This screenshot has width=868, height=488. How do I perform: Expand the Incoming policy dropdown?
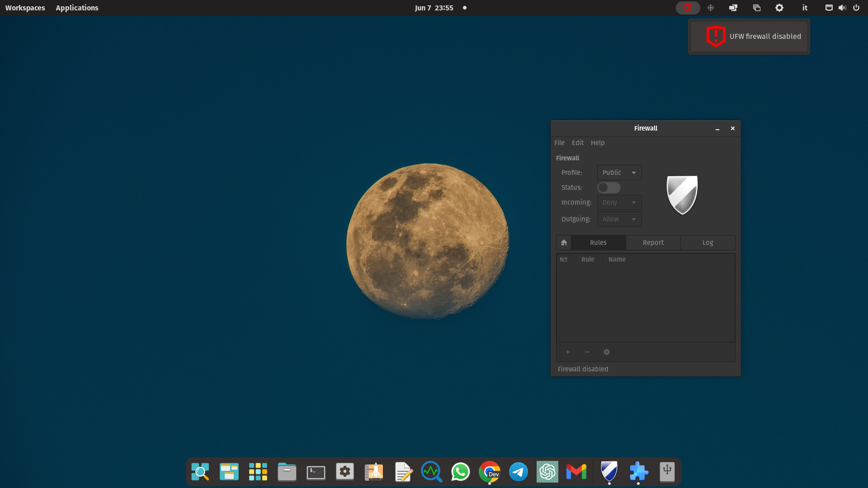click(619, 202)
